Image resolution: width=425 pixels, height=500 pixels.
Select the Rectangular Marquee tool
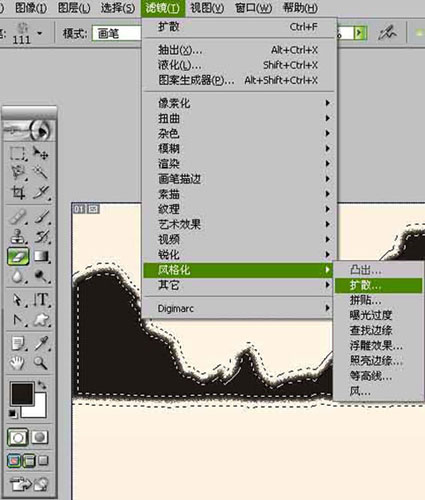point(17,153)
